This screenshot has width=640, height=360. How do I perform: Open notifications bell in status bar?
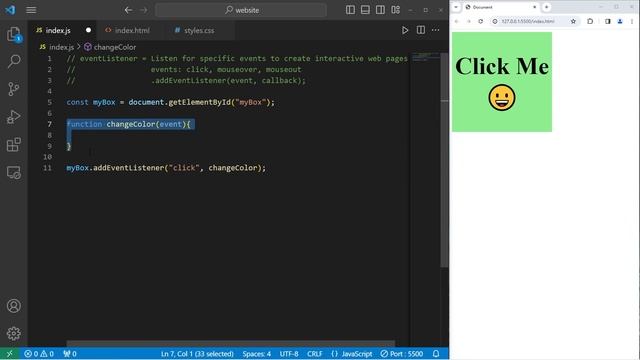pyautogui.click(x=436, y=353)
